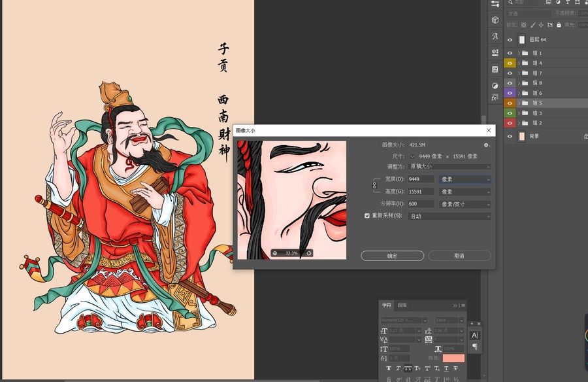Click 取消 to cancel image size
This screenshot has width=588, height=382.
[x=459, y=256]
